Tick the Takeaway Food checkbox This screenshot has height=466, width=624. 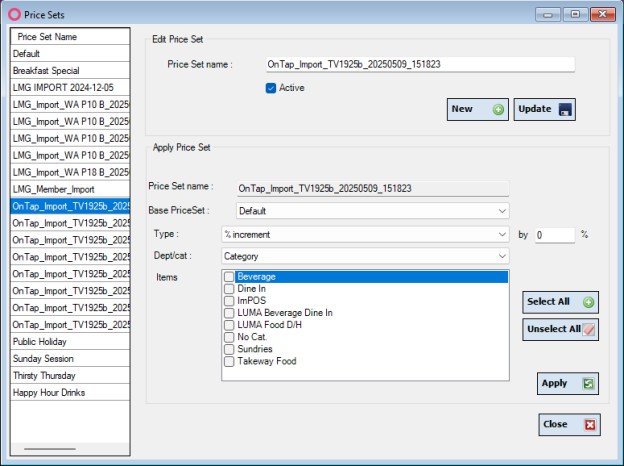(x=230, y=361)
